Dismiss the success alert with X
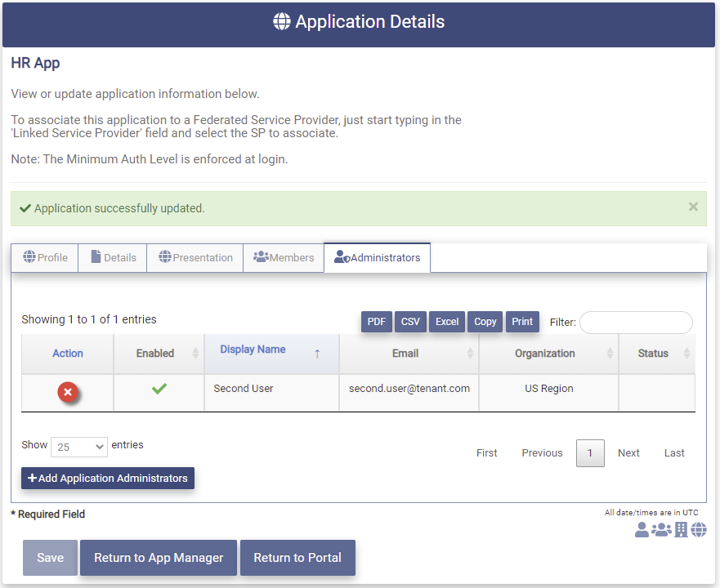This screenshot has height=588, width=720. 693,207
